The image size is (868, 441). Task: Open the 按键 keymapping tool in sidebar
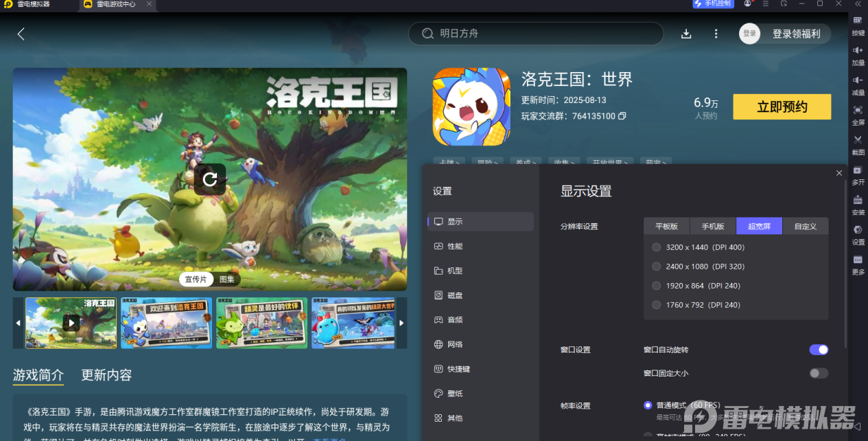(858, 25)
